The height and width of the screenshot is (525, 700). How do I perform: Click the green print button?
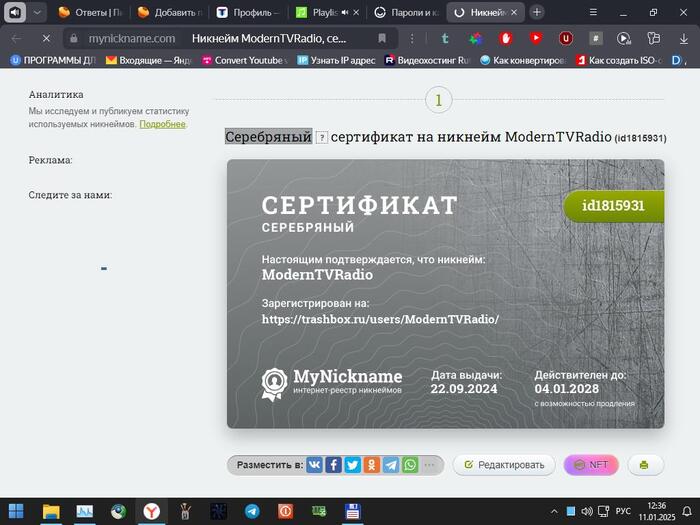(646, 465)
